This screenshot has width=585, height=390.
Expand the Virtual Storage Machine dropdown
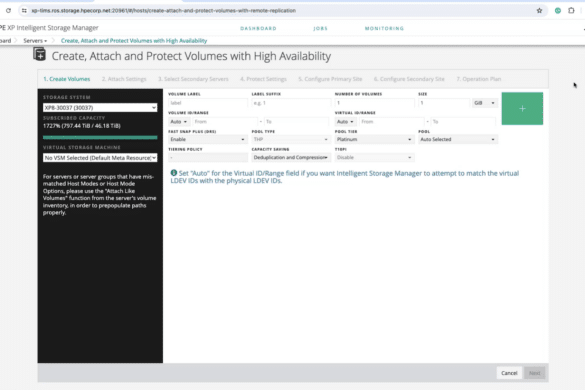pyautogui.click(x=100, y=158)
